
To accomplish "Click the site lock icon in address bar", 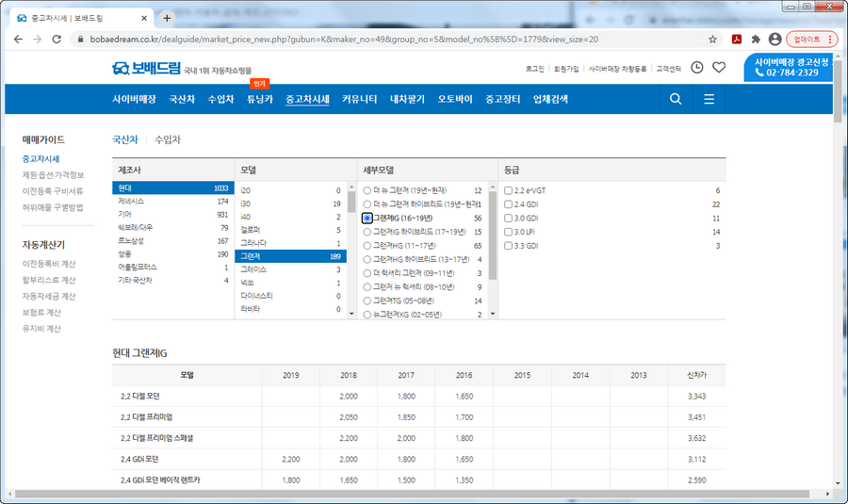I will point(81,39).
